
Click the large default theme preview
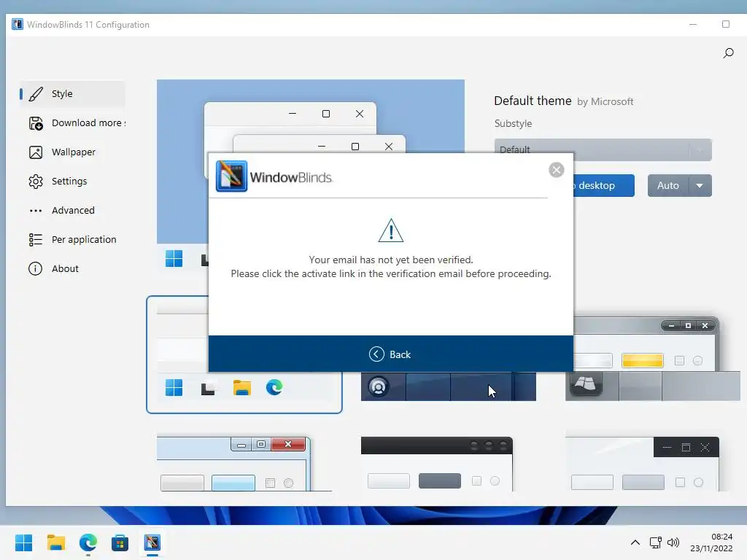point(311,116)
